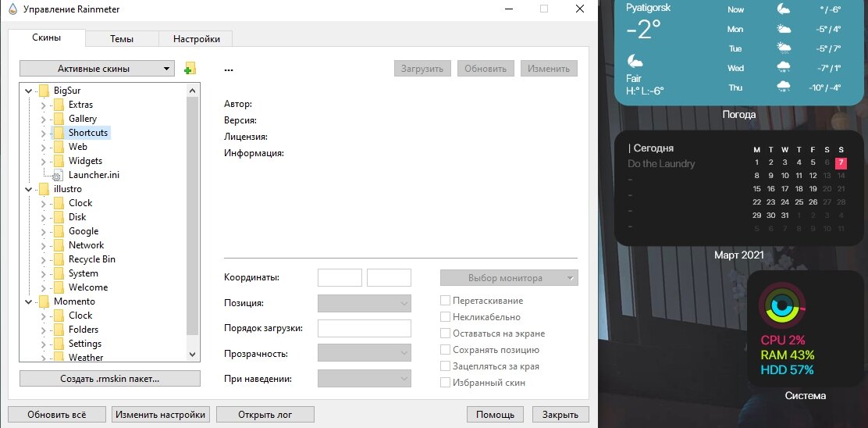Switch to the Темы tab
This screenshot has width=868, height=428.
click(122, 39)
